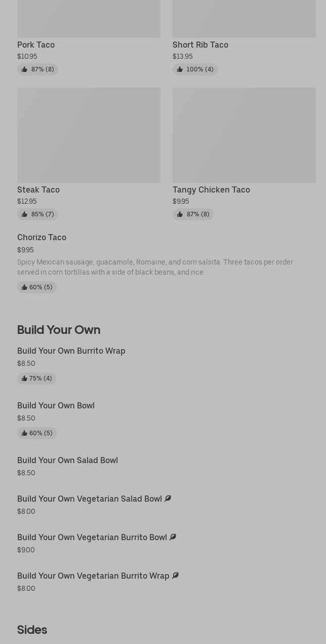The height and width of the screenshot is (644, 326).
Task: Choose Build Your Own Vegetarian Burrito Bowl
Action: coord(92,537)
